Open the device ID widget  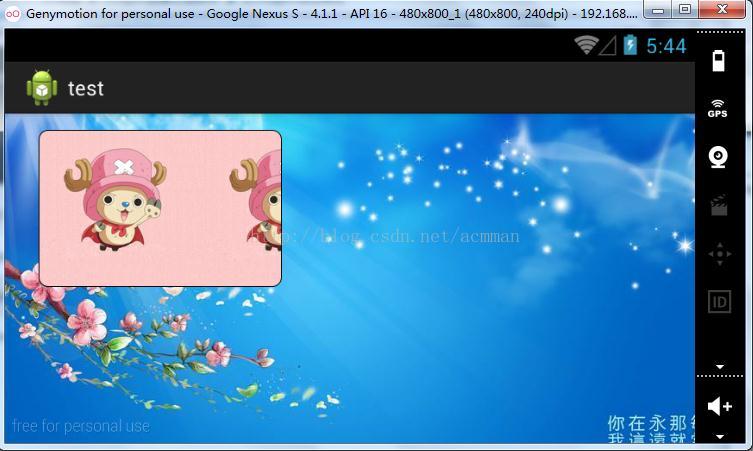719,302
